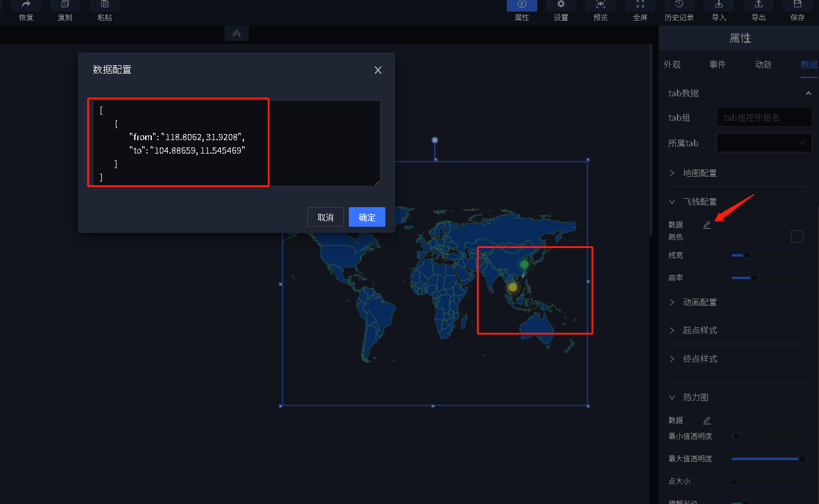This screenshot has height=504, width=819.
Task: Click the 最小值透明度 slider handle
Action: click(736, 436)
